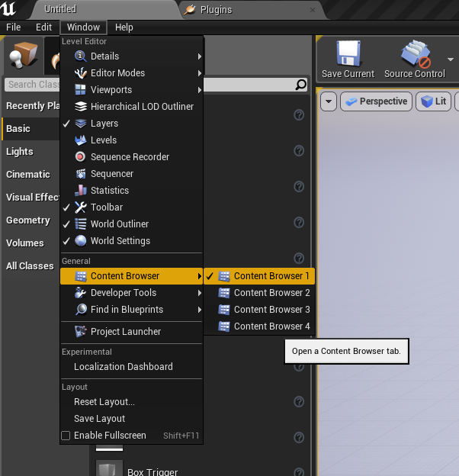Image resolution: width=459 pixels, height=476 pixels.
Task: Launch the Project Launcher
Action: tap(131, 332)
